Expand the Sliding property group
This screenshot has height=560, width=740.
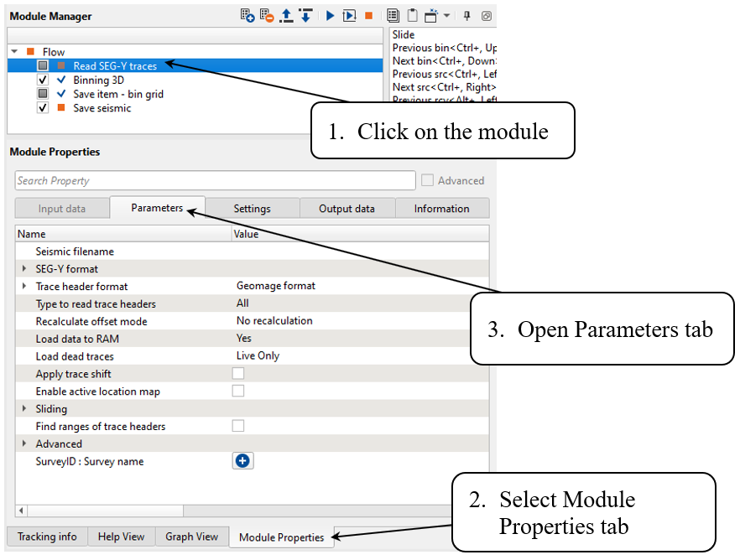(x=23, y=409)
